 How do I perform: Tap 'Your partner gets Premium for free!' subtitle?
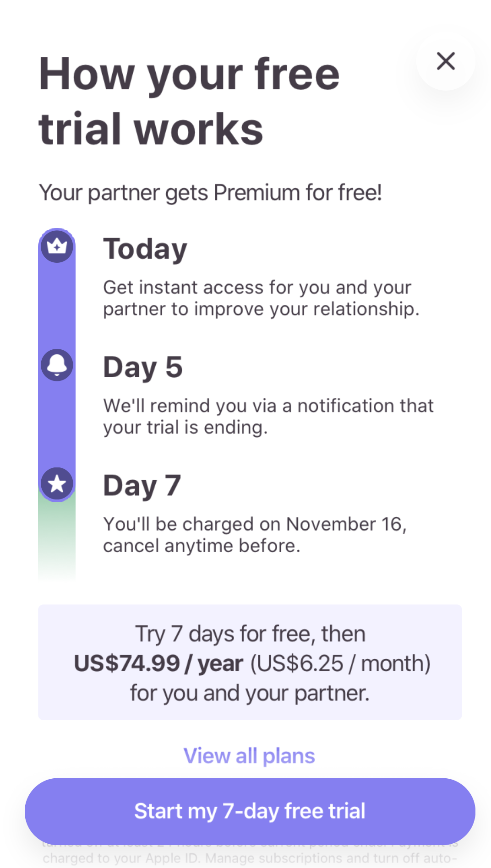point(210,193)
